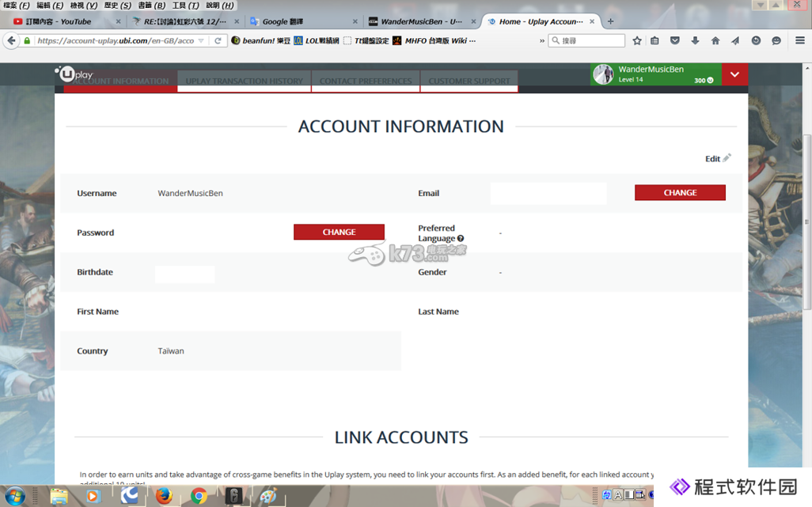Click the circular arrow toolbar icon
The height and width of the screenshot is (507, 812).
pyautogui.click(x=756, y=40)
